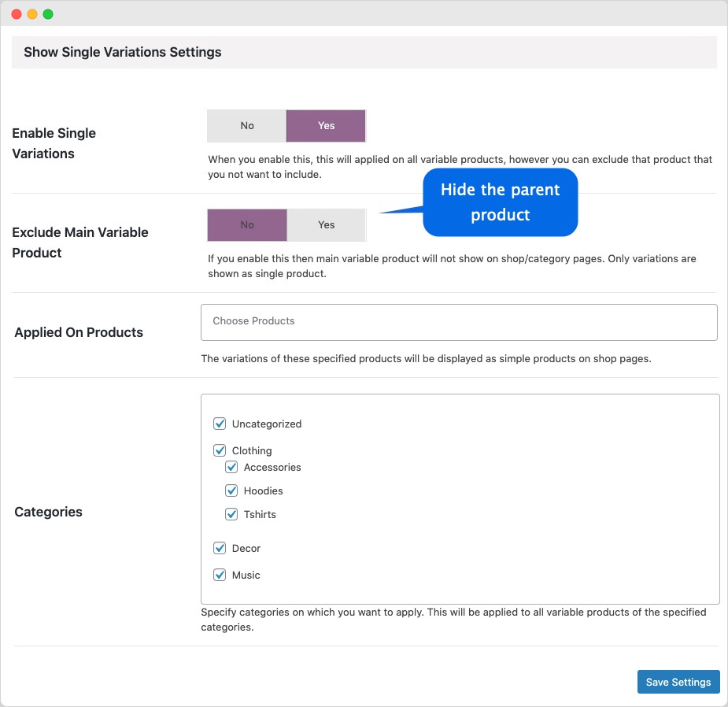Viewport: 728px width, 707px height.
Task: Set Exclude Main Variable Product to No
Action: [246, 224]
